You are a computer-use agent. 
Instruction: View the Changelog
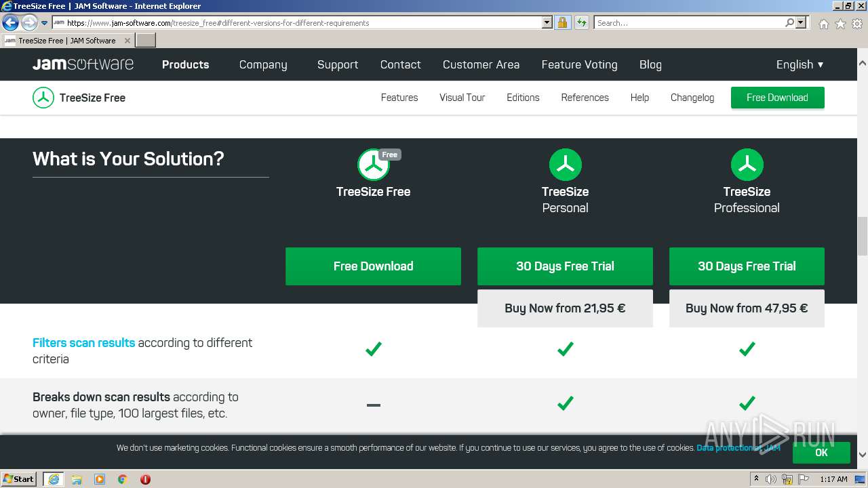(692, 98)
